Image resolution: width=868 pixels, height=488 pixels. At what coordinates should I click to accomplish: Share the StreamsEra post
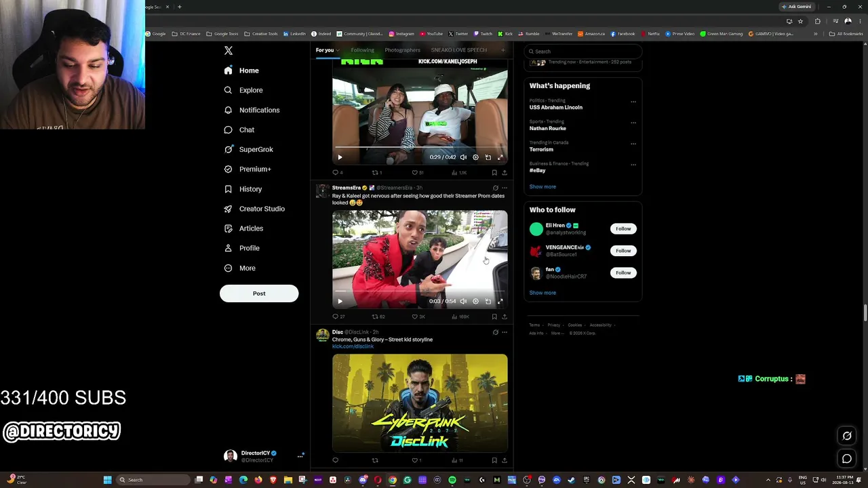[x=504, y=317]
